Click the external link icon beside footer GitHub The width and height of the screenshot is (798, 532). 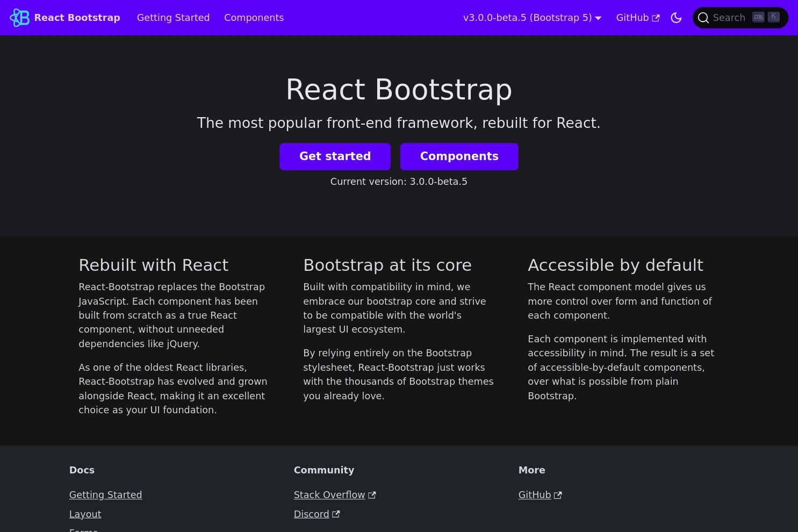click(x=558, y=495)
